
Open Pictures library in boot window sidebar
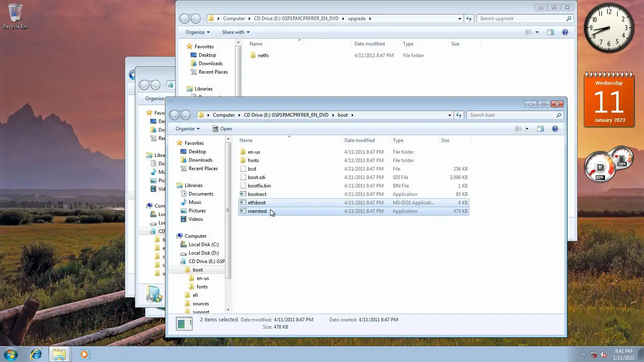(197, 211)
